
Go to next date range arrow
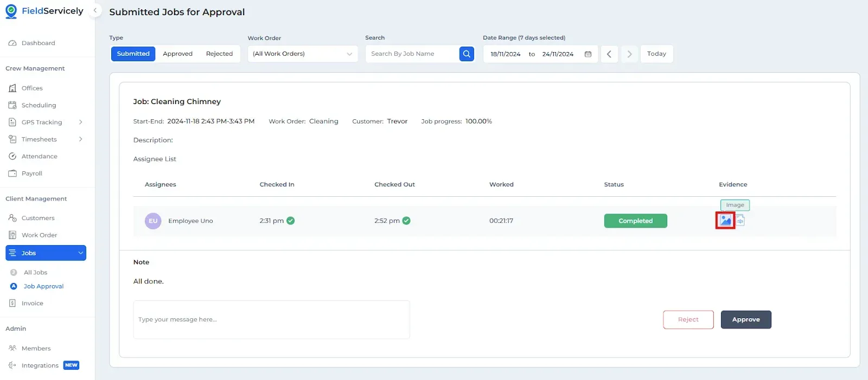[629, 54]
